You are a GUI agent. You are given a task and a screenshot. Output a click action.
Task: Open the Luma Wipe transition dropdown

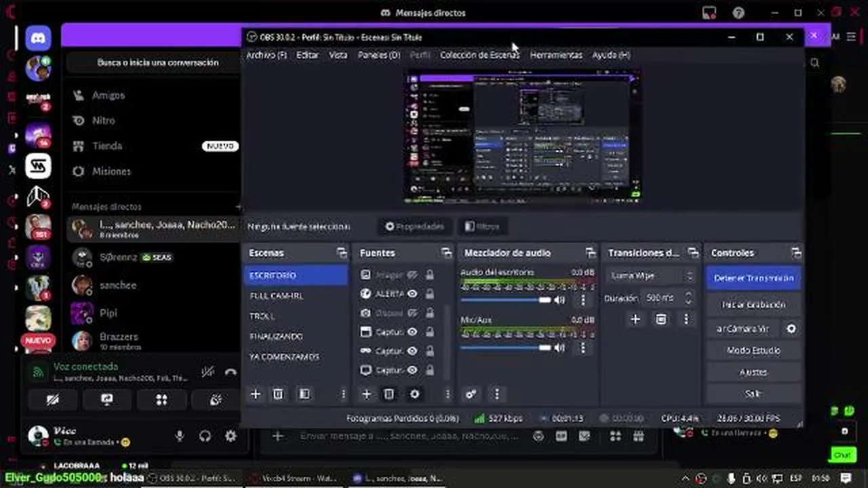[x=651, y=276]
